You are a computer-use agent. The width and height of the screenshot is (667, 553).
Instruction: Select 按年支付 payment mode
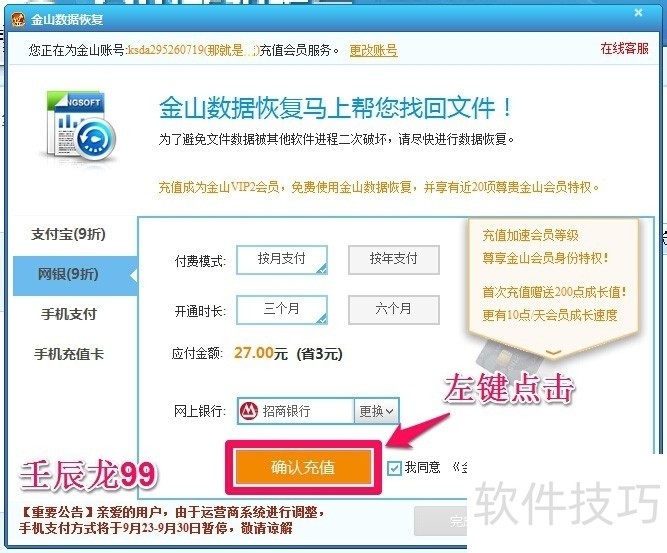point(393,259)
